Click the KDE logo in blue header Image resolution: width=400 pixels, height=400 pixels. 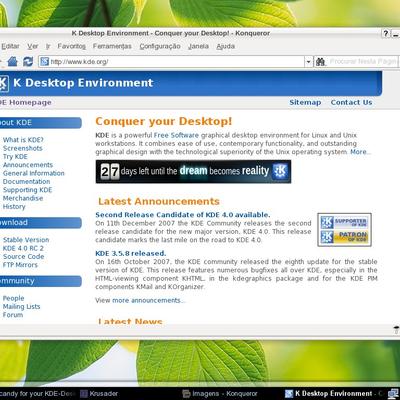4,83
